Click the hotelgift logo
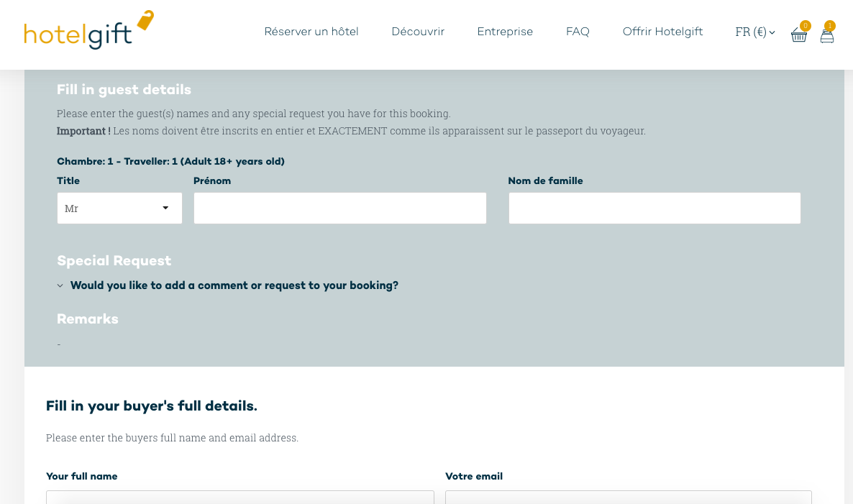853x504 pixels. click(x=88, y=30)
